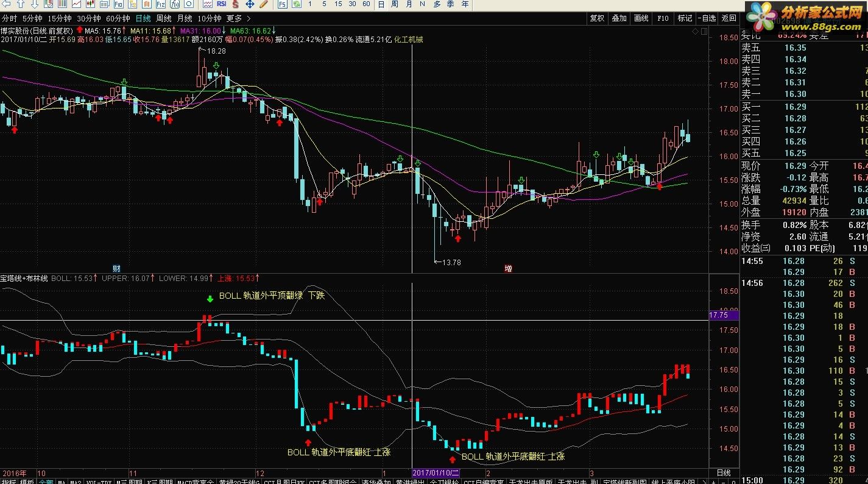Viewport: 868px width, 484px height.
Task: Select the pencil drawing tool
Action: [263, 4]
